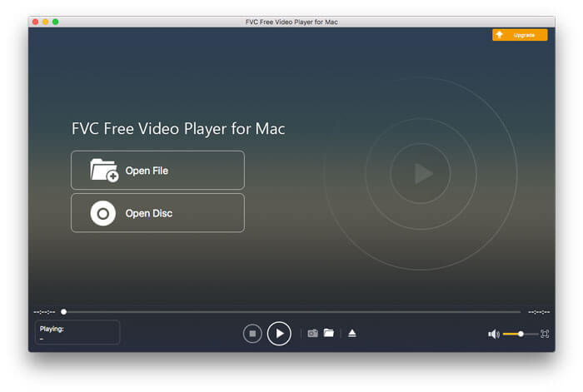Maximize window with green button
The width and height of the screenshot is (583, 392).
point(56,22)
